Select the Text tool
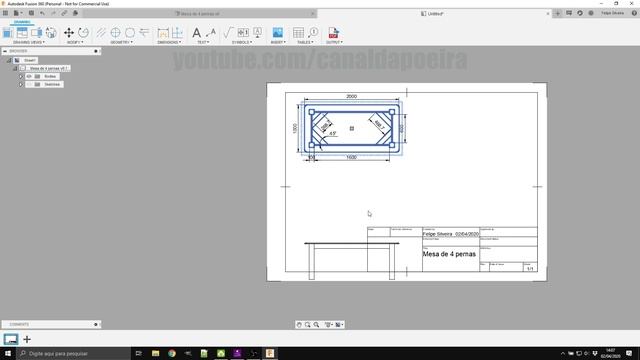 tap(196, 33)
